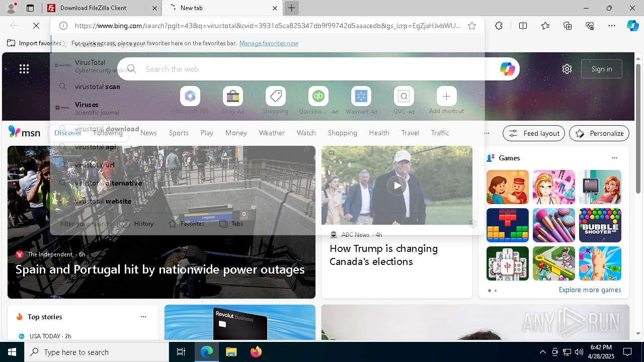Viewport: 644px width, 362px height.
Task: Open the Tab actions menu
Action: click(x=30, y=8)
